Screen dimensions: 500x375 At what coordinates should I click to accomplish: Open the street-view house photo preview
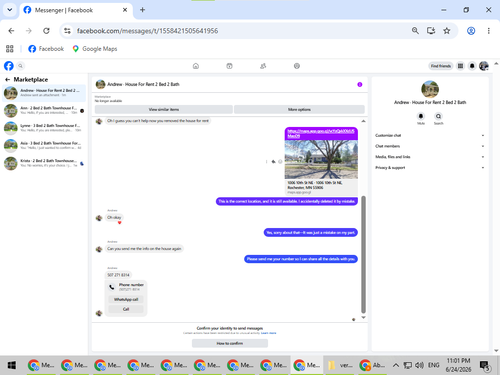pyautogui.click(x=321, y=159)
